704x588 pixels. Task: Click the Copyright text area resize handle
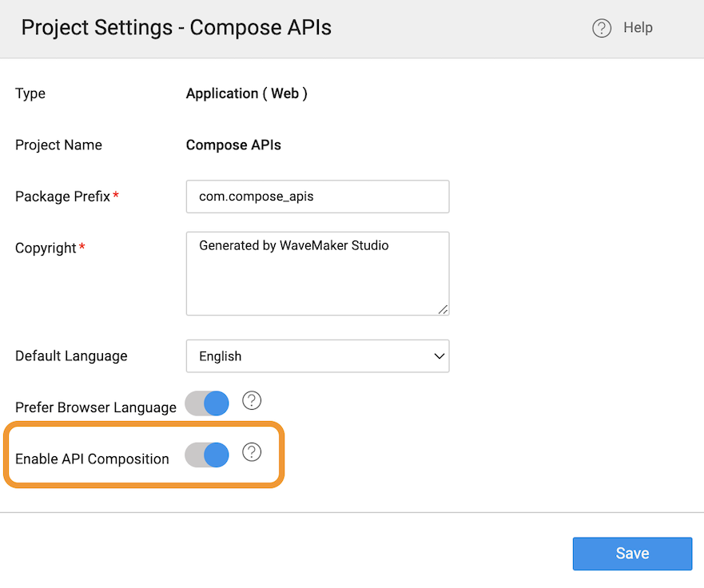pos(443,309)
